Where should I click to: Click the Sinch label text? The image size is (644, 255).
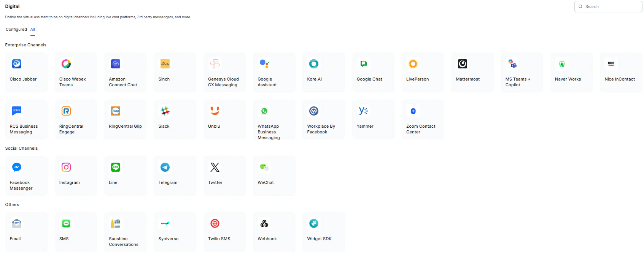(x=164, y=79)
